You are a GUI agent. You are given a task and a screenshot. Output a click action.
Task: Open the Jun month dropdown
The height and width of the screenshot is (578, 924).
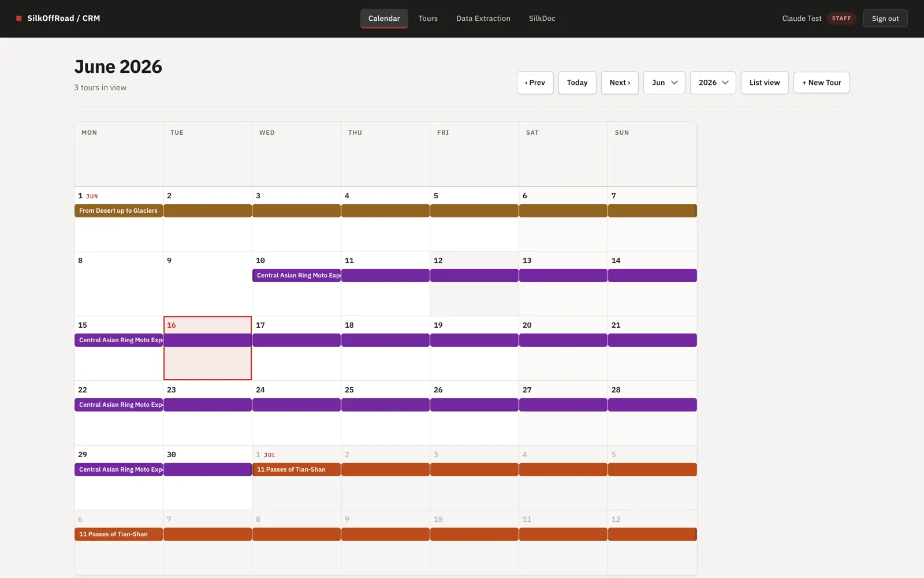[664, 83]
